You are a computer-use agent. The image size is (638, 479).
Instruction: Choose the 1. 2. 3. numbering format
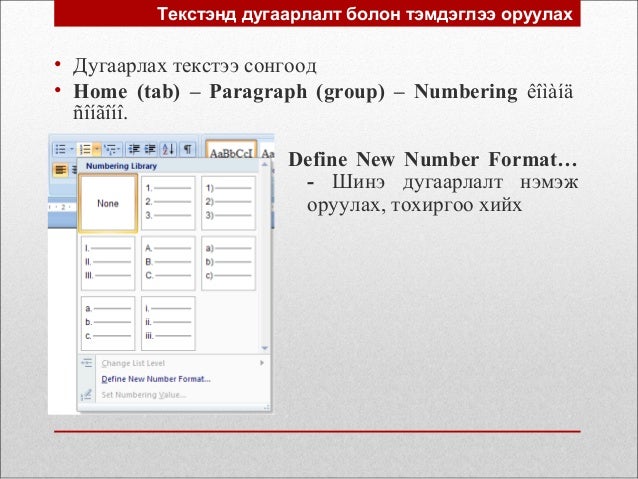pos(168,202)
